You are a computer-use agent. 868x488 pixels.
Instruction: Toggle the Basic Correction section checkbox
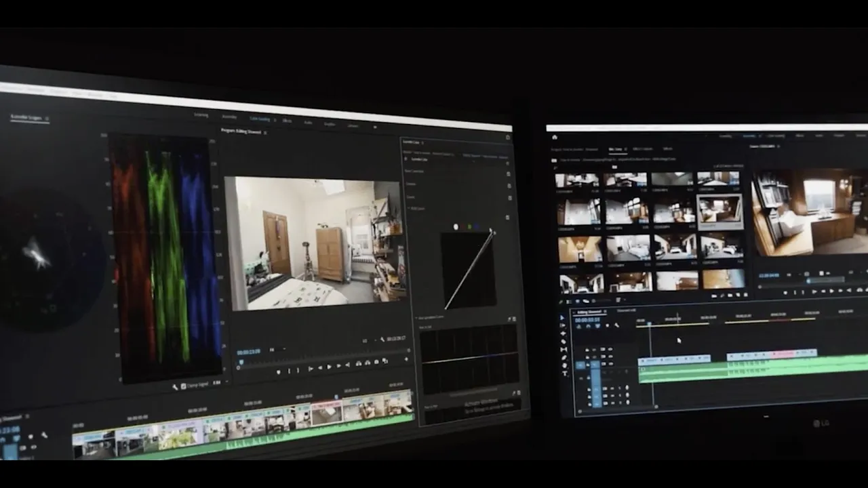tap(509, 174)
